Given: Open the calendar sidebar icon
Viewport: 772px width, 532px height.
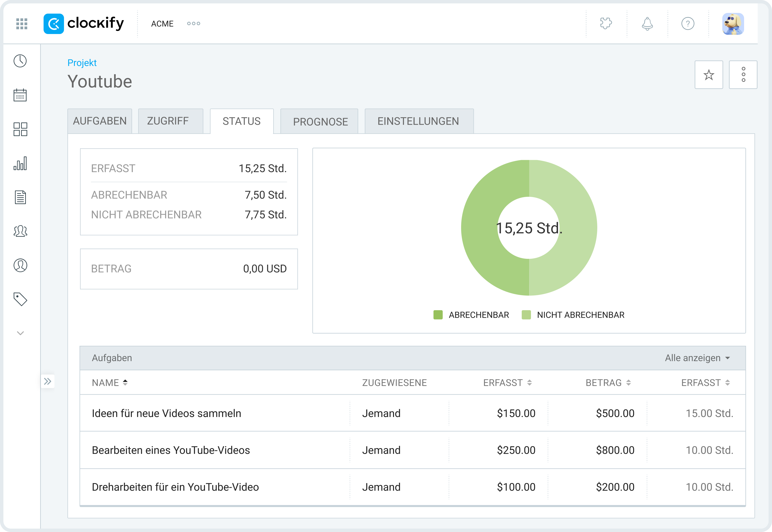Looking at the screenshot, I should [20, 95].
